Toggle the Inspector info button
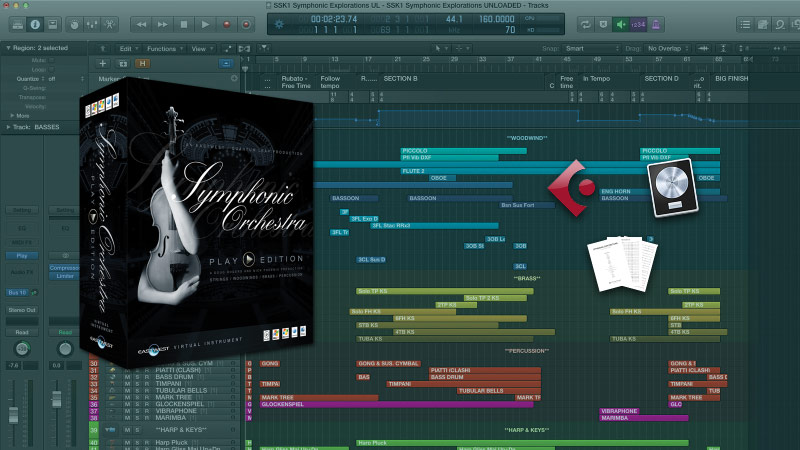The height and width of the screenshot is (450, 800). point(35,24)
